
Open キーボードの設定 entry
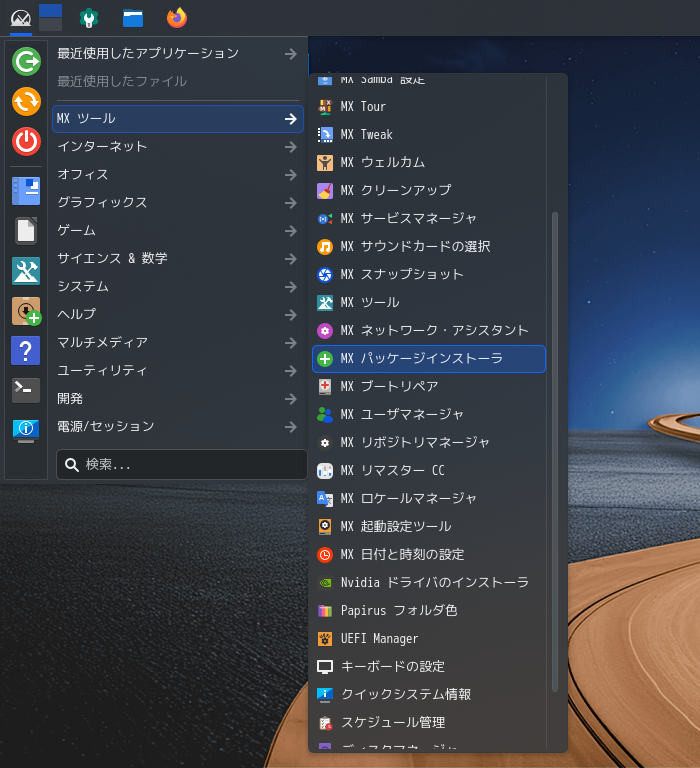429,667
